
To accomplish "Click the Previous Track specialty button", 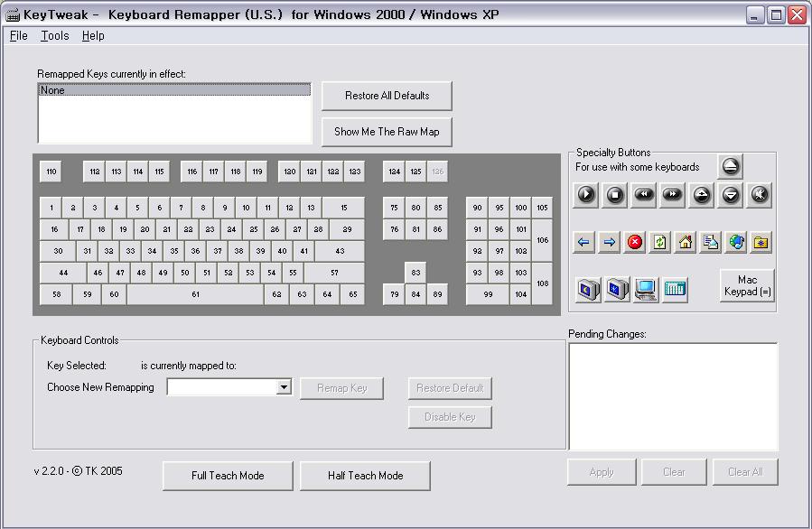I will click(644, 195).
